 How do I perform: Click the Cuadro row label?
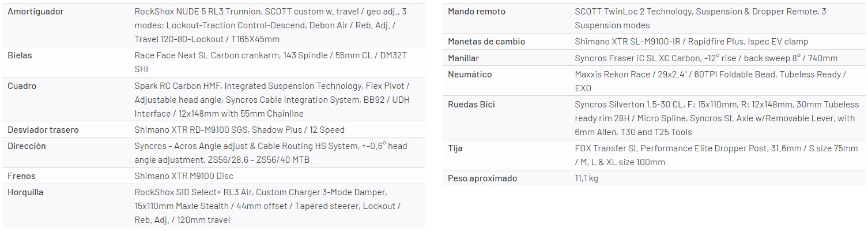[x=22, y=86]
